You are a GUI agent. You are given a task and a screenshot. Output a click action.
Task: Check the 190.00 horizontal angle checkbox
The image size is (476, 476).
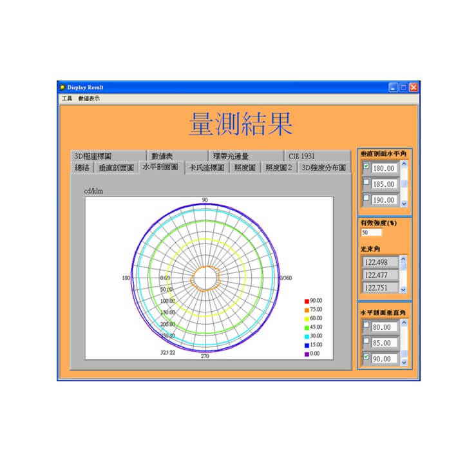click(x=366, y=198)
